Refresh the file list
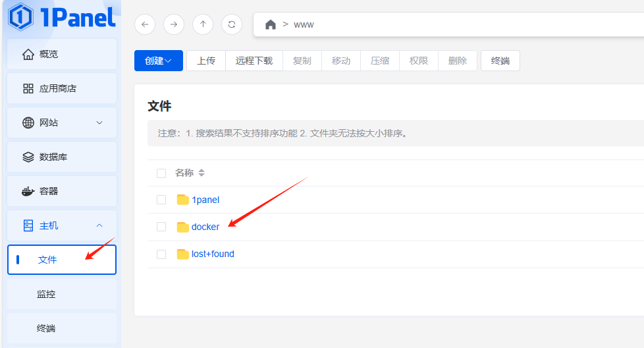644x348 pixels. coord(232,24)
